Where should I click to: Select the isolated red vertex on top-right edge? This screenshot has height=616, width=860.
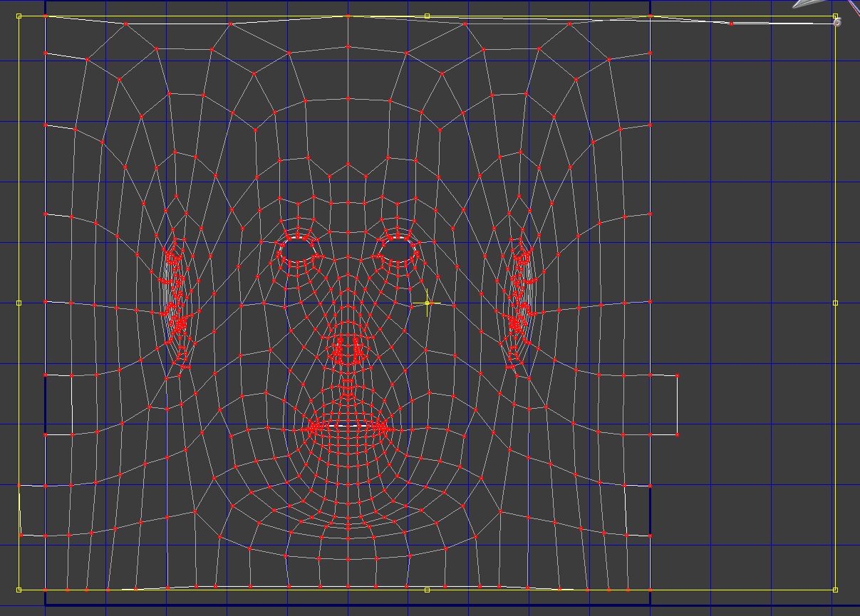(x=731, y=24)
